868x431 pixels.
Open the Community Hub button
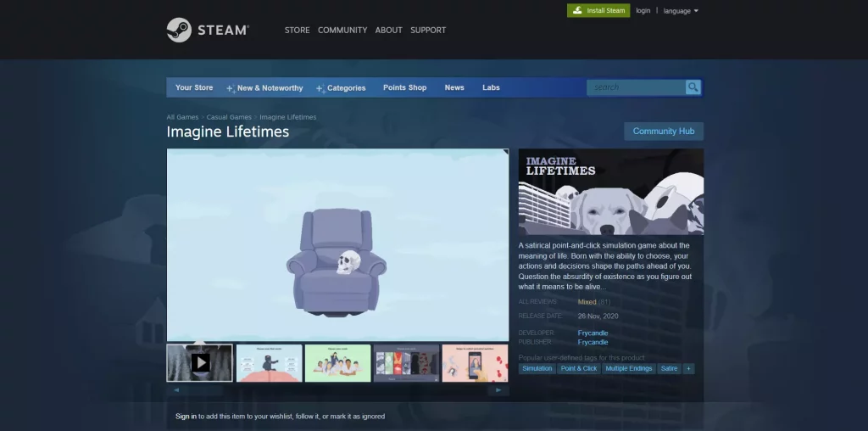664,132
